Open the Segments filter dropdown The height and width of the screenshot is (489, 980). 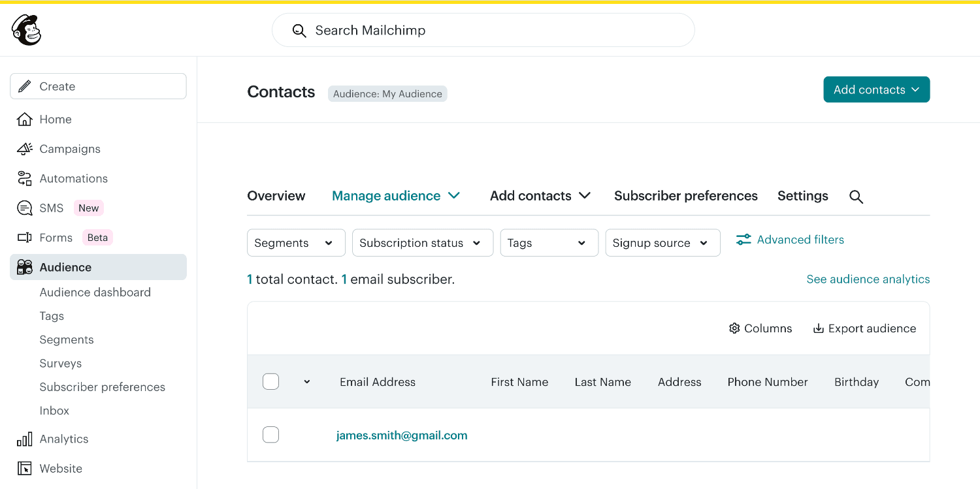[296, 243]
